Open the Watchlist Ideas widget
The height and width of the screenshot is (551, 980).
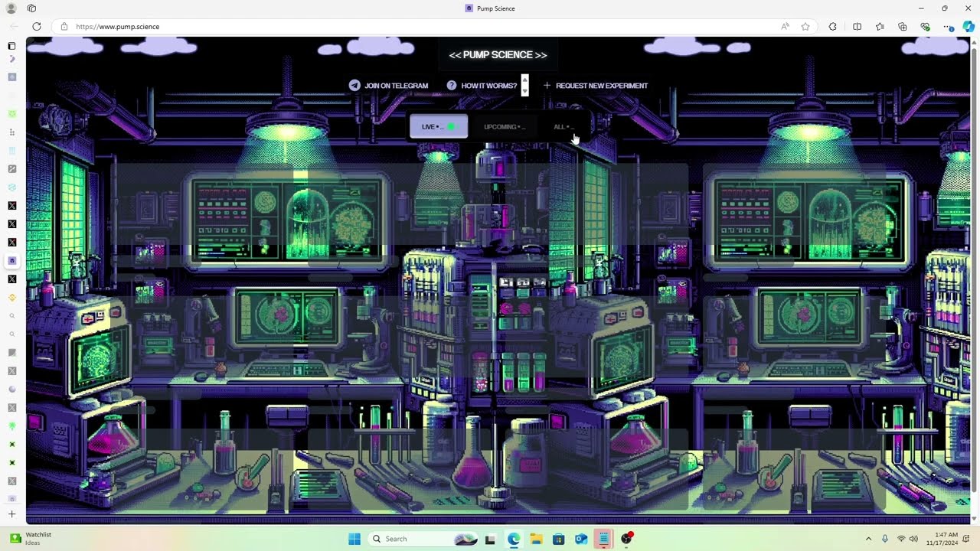pyautogui.click(x=31, y=539)
